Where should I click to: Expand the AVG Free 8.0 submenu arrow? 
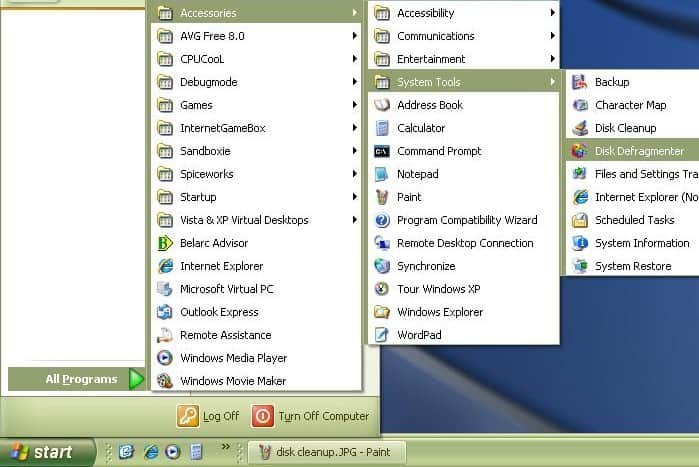[354, 36]
